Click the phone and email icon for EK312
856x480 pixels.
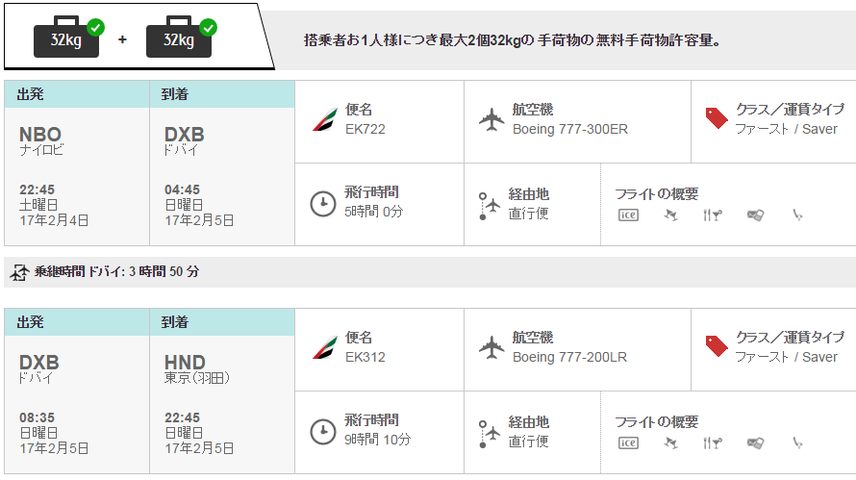pos(756,443)
